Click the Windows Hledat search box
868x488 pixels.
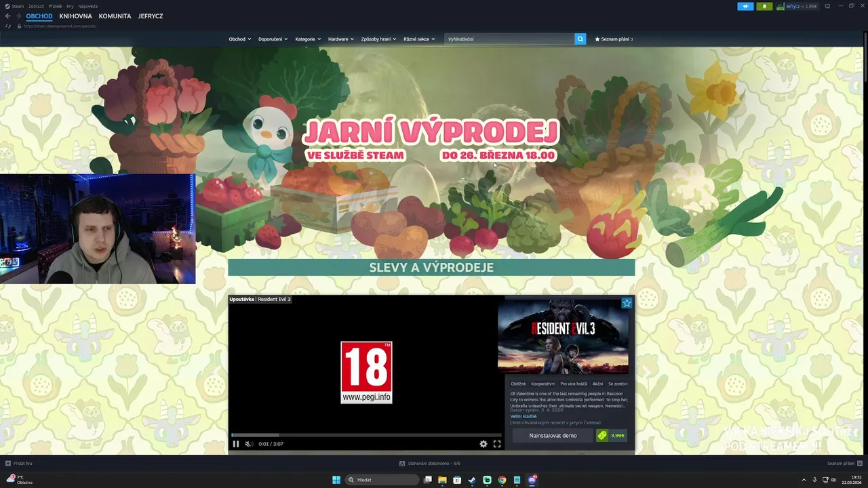(x=382, y=480)
